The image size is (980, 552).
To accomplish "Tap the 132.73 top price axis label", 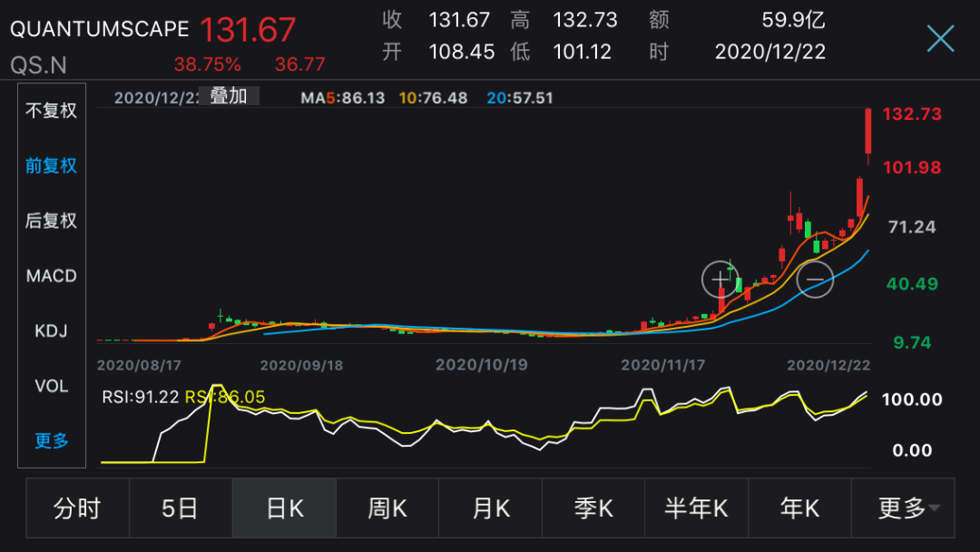I will (912, 113).
